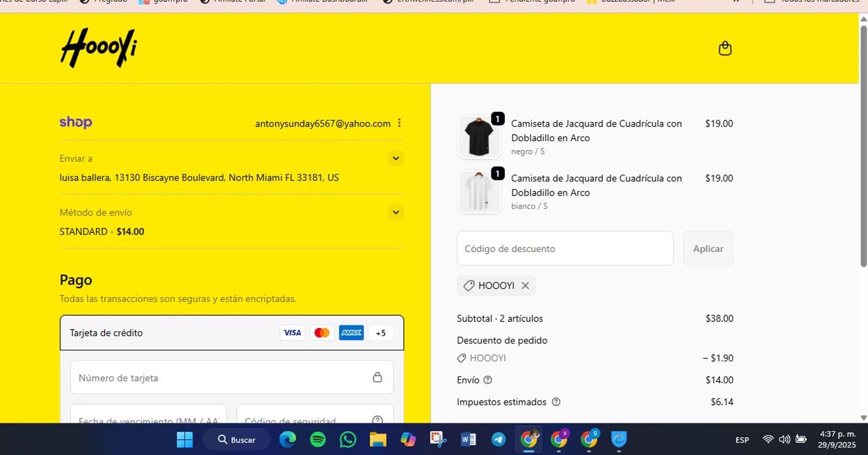Open Copilot from the taskbar
The height and width of the screenshot is (455, 868).
[x=408, y=440]
